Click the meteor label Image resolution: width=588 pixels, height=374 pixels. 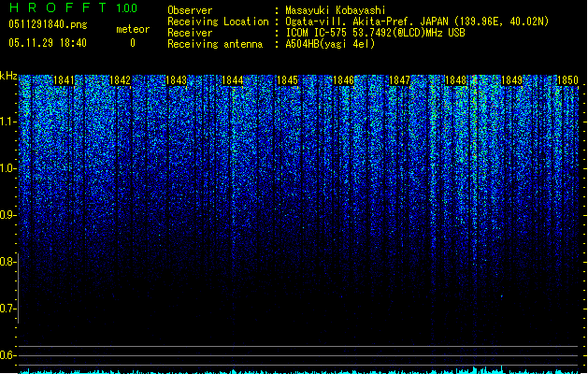click(x=133, y=29)
